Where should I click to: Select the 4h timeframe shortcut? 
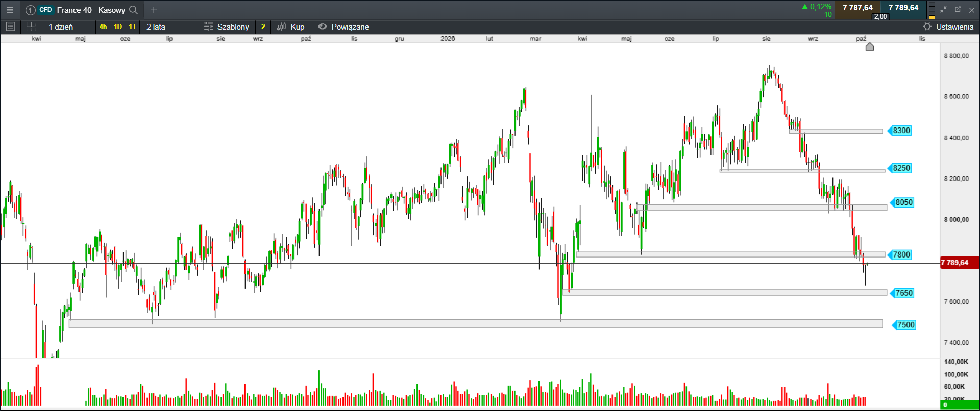tap(103, 27)
